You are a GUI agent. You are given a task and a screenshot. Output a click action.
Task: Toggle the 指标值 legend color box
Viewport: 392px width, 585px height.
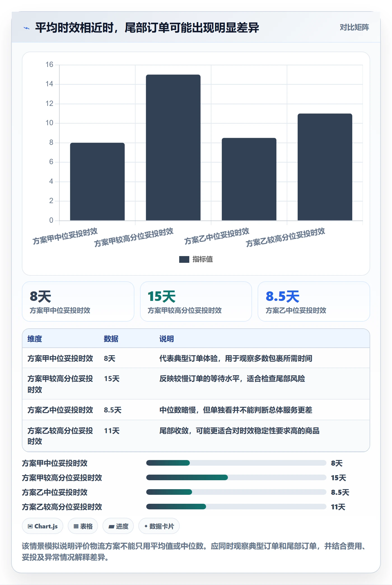184,259
